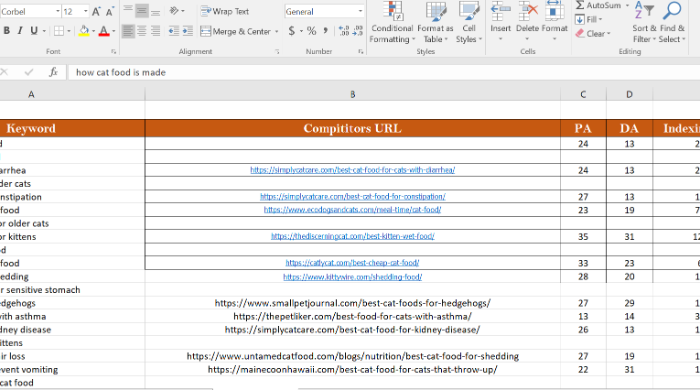Click the Wrap Text button
The height and width of the screenshot is (390, 700).
point(225,12)
